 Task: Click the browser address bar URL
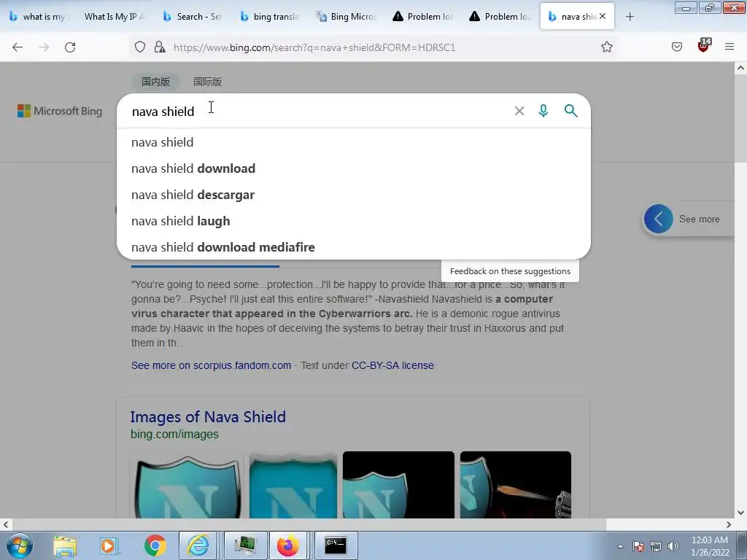coord(314,47)
